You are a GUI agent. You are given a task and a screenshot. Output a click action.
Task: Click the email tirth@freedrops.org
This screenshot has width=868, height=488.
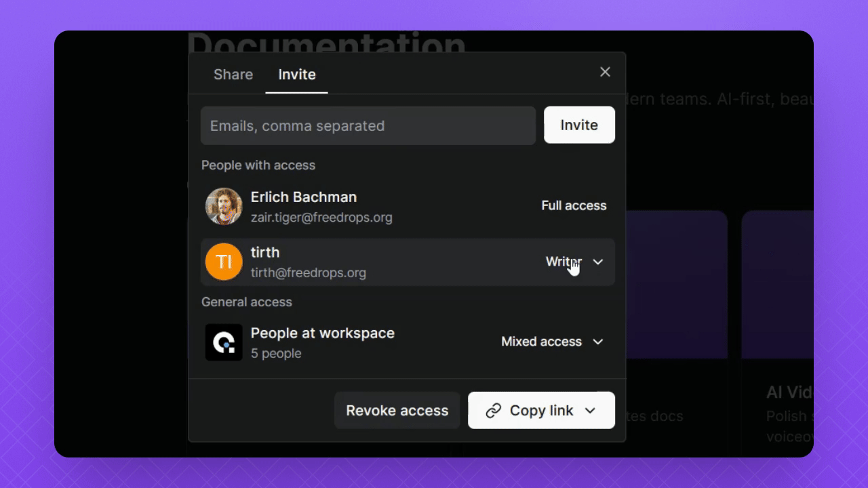[309, 272]
